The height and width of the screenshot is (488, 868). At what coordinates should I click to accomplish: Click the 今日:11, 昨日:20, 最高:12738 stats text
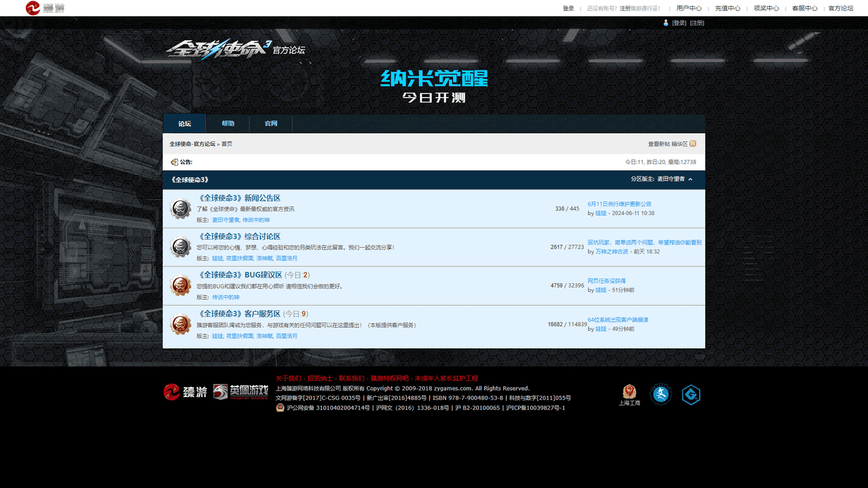tap(661, 162)
